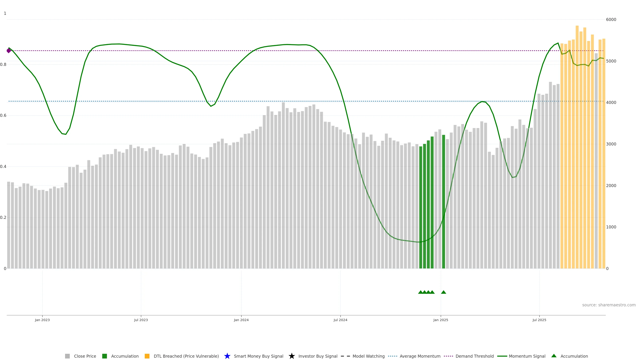Click the Jul 2025 axis tick label
The height and width of the screenshot is (362, 644).
point(539,320)
